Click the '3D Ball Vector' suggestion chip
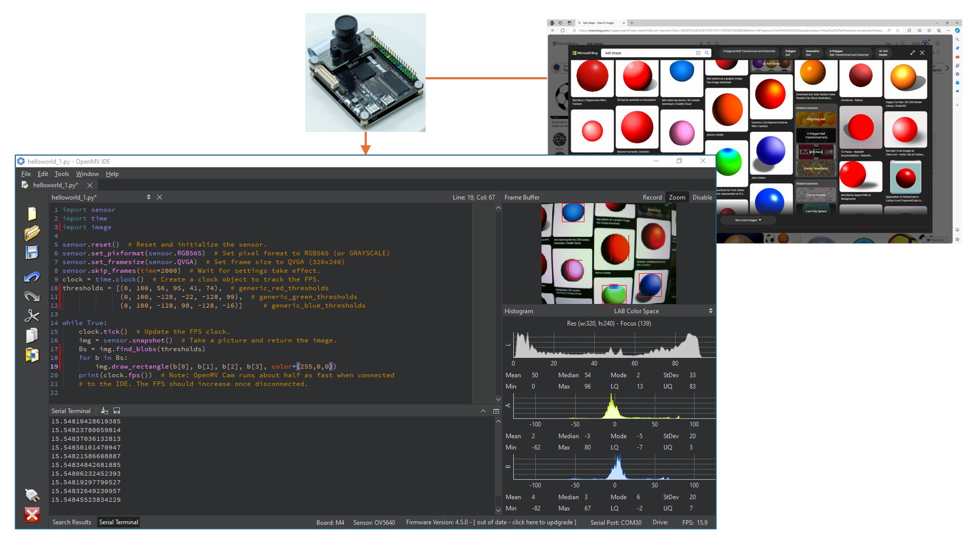The width and height of the screenshot is (980, 541). [883, 53]
